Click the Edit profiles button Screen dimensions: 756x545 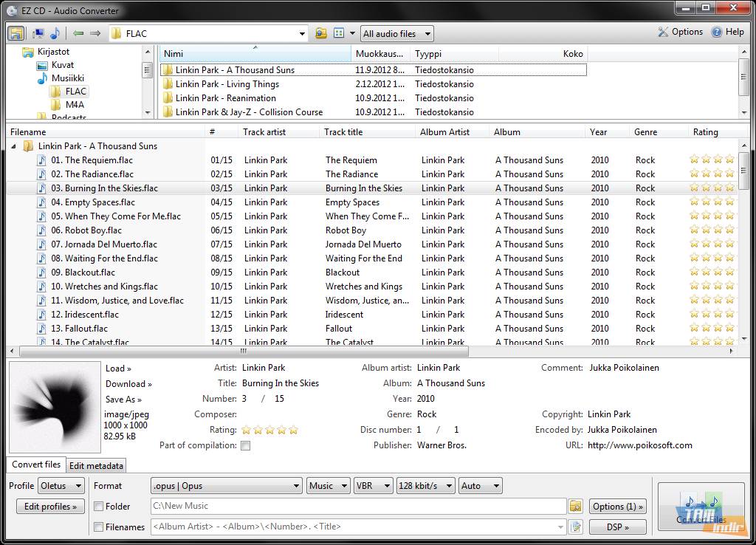(50, 507)
